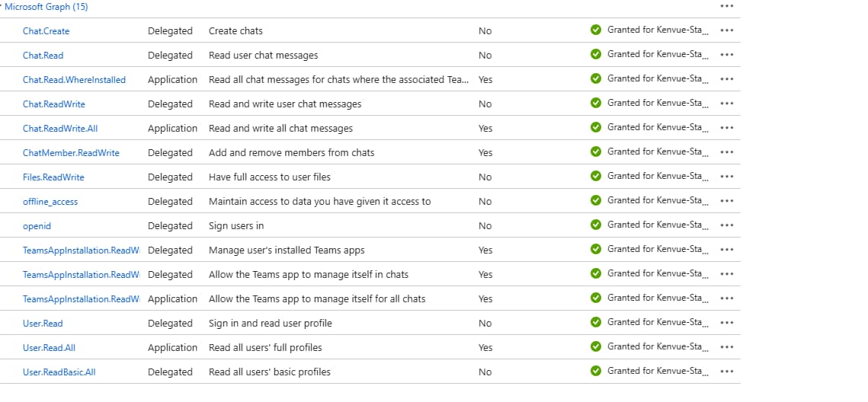
Task: Open the ellipsis menu for Microsoft Graph group
Action: coord(726,6)
